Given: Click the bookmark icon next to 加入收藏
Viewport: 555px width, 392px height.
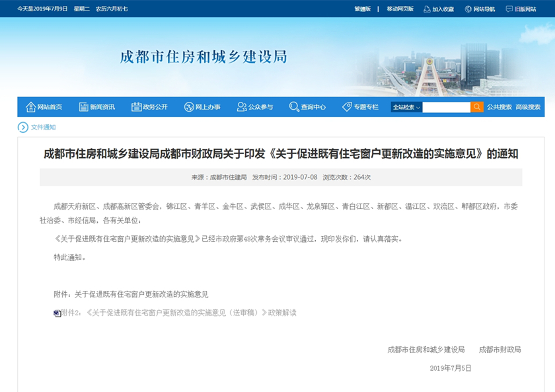Looking at the screenshot, I should pyautogui.click(x=427, y=9).
